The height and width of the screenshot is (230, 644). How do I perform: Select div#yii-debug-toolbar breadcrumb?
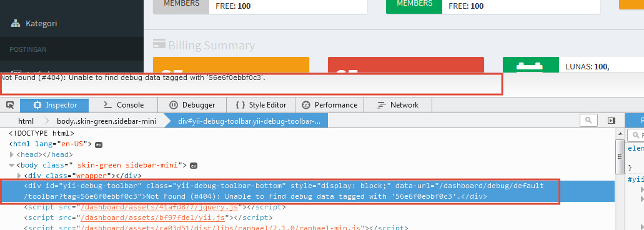249,121
